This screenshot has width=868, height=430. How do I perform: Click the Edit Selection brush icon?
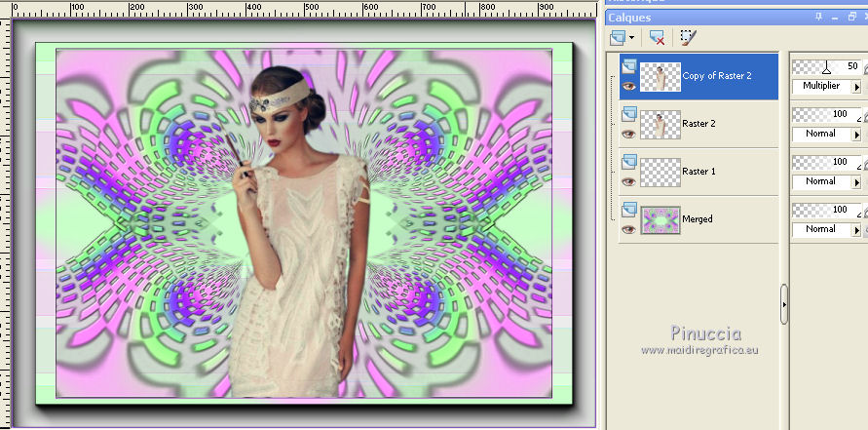click(688, 38)
